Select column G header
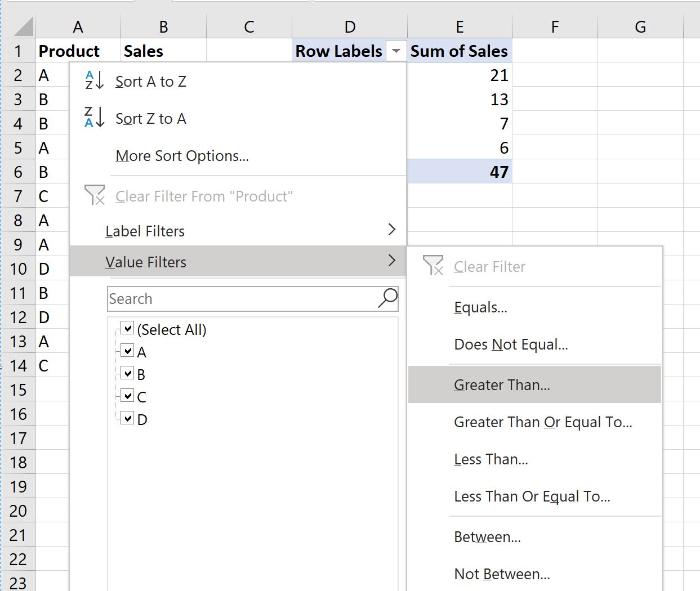This screenshot has height=591, width=700. click(x=640, y=26)
